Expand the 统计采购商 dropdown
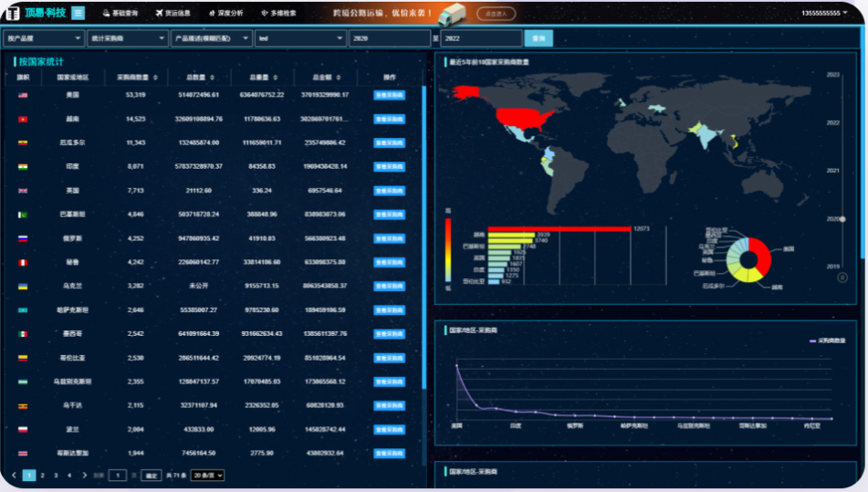The image size is (868, 492). [128, 38]
